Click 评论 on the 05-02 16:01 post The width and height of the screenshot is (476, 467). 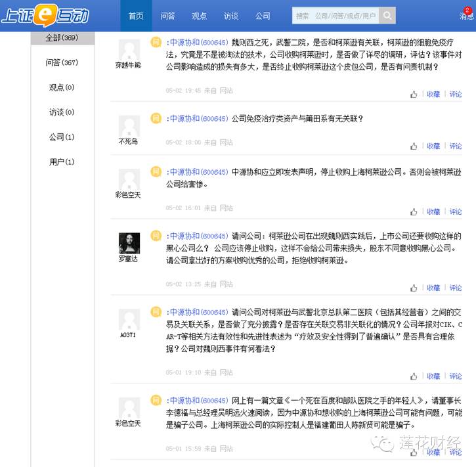[456, 212]
